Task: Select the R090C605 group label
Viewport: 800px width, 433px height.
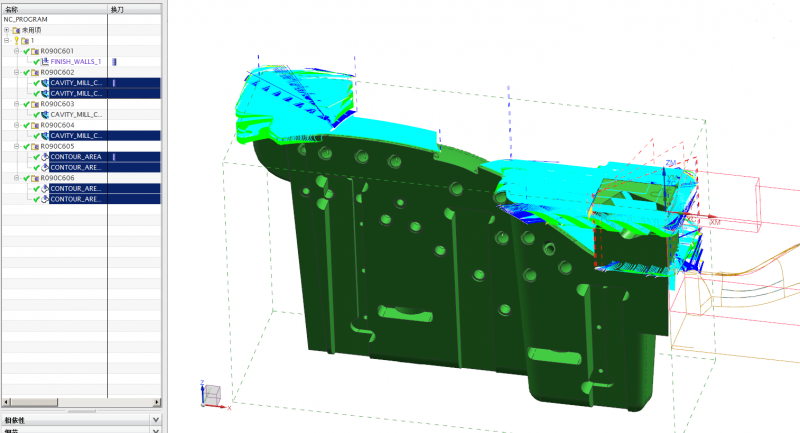Action: 57,146
